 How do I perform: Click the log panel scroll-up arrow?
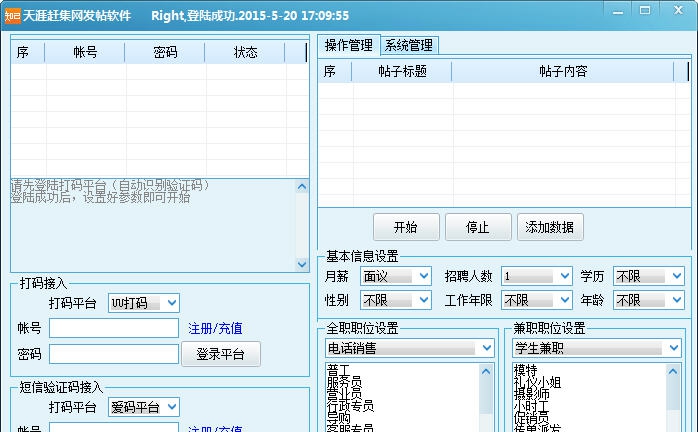pos(302,187)
